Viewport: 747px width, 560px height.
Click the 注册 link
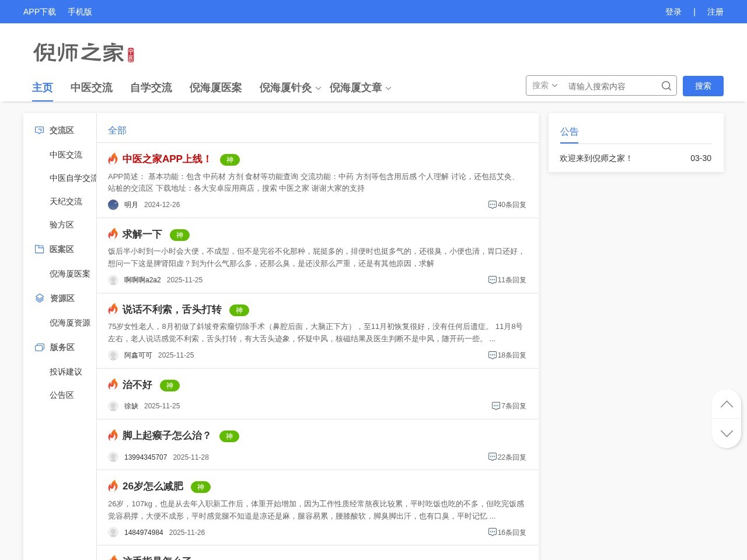(715, 12)
